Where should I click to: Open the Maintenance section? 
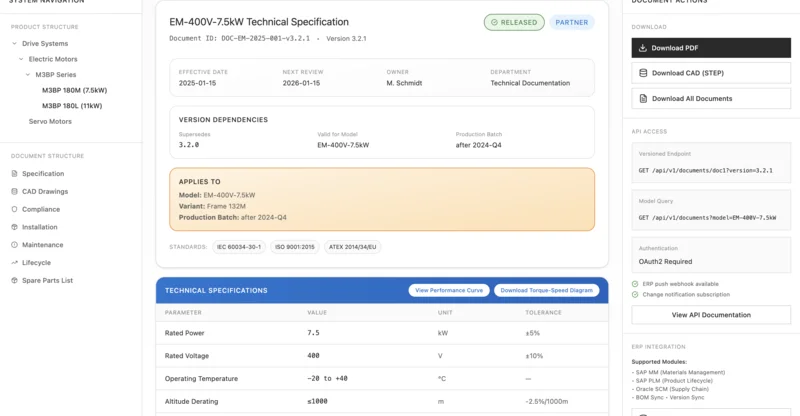(x=42, y=245)
